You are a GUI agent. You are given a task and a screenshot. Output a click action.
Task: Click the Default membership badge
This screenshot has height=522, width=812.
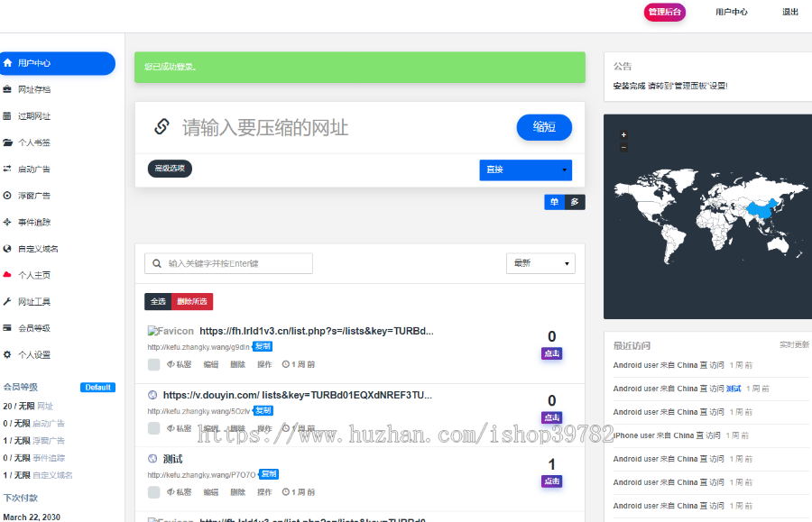coord(97,387)
